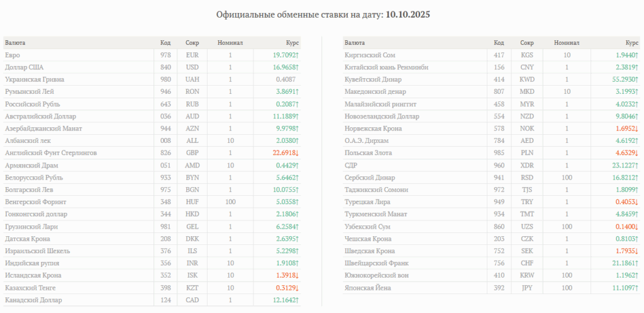The width and height of the screenshot is (644, 313).
Task: Select the Доллар США currency name
Action: click(x=23, y=67)
